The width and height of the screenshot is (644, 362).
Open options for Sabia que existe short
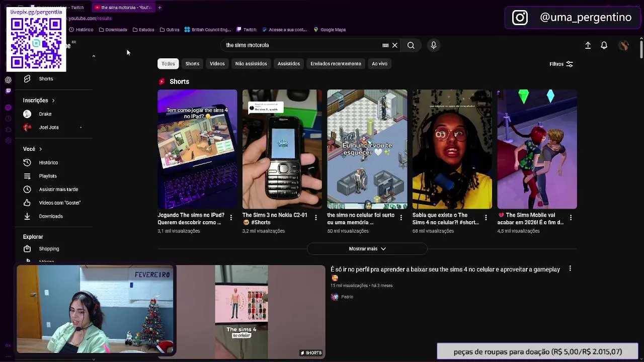point(486,218)
